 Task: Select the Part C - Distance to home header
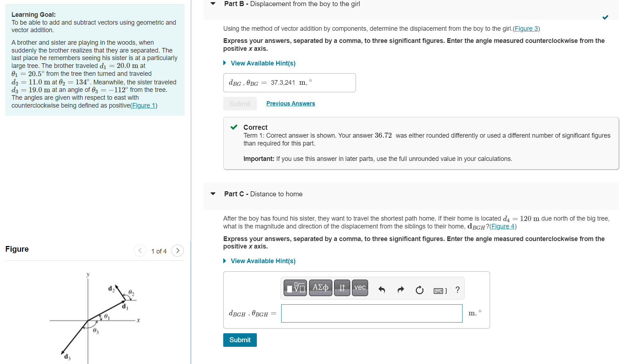click(x=263, y=194)
